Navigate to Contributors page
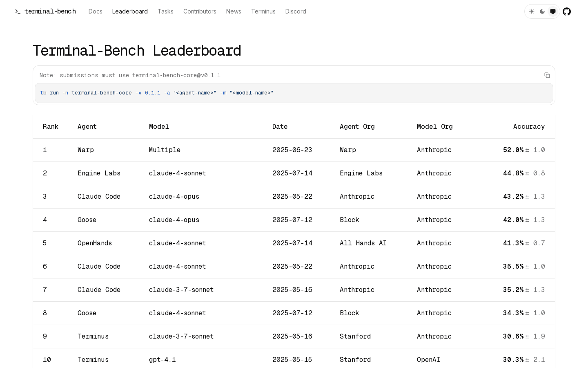The image size is (588, 368). pos(200,11)
